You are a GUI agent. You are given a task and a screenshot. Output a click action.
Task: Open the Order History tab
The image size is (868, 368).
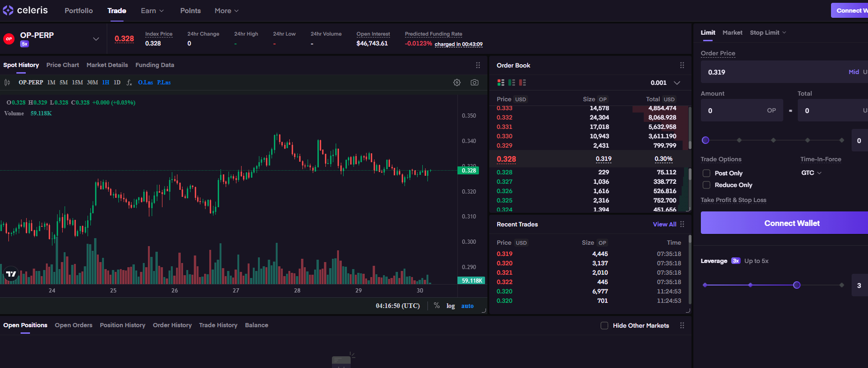click(172, 325)
